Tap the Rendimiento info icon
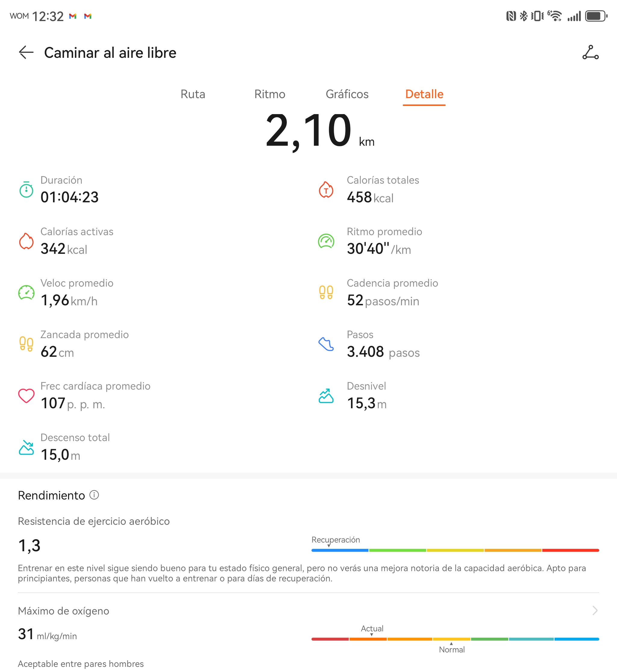Viewport: 617px width, 672px height. (94, 495)
